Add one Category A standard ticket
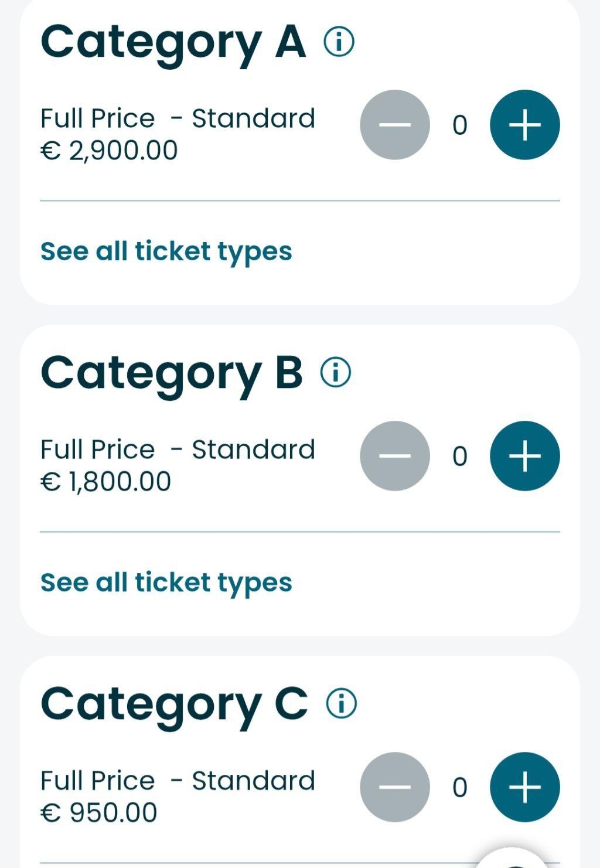The height and width of the screenshot is (868, 600). 524,125
